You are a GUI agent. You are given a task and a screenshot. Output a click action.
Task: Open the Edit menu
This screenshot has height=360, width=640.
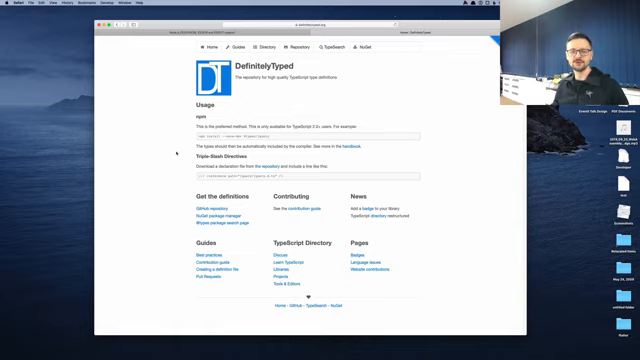[x=42, y=2]
